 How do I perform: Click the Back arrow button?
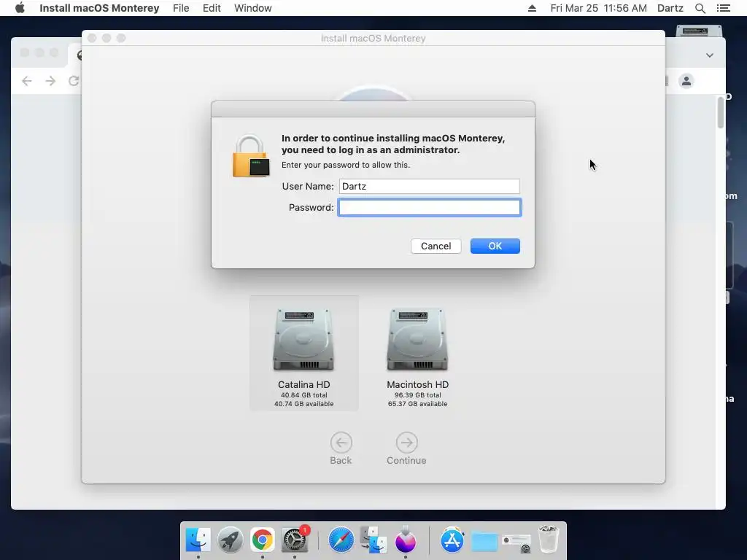click(341, 443)
